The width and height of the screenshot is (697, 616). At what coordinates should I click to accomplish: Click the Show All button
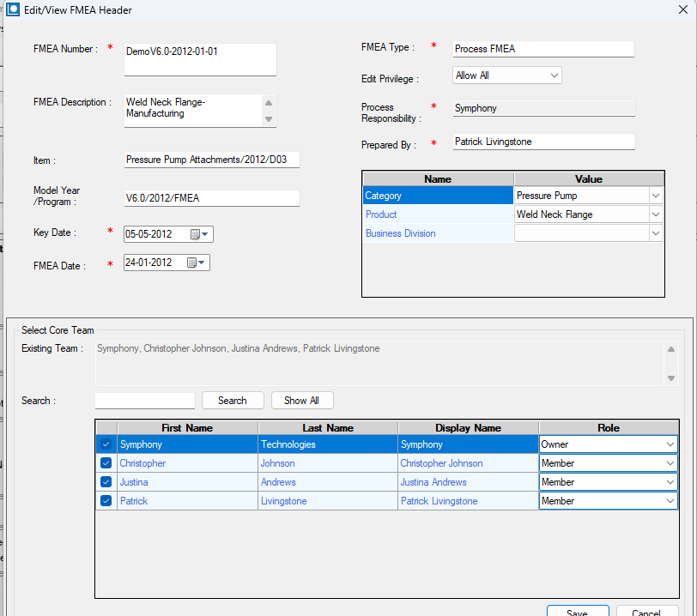click(301, 401)
